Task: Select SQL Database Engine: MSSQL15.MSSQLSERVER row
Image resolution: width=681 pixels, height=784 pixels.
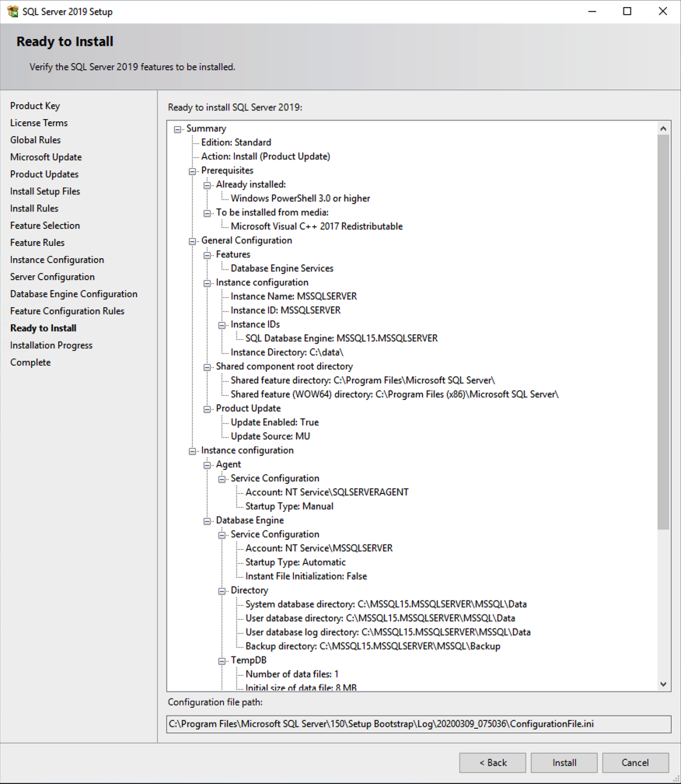Action: pos(342,338)
